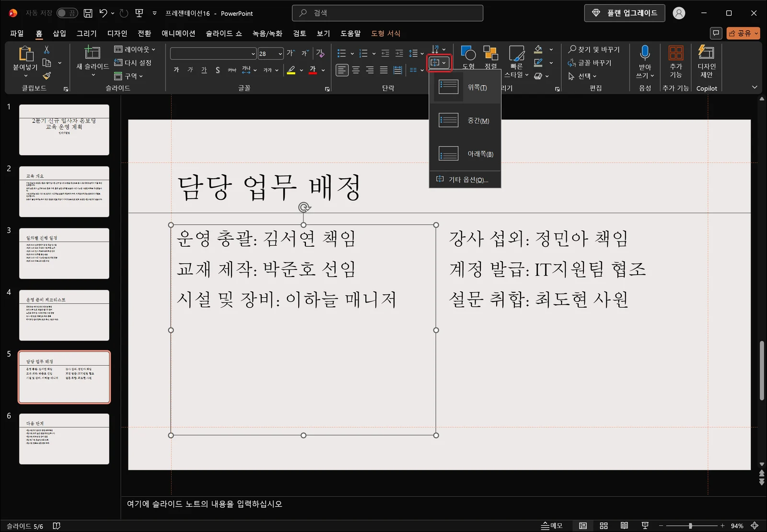This screenshot has width=767, height=532.
Task: Open the Layout (레이아웃) dropdown
Action: pos(135,49)
